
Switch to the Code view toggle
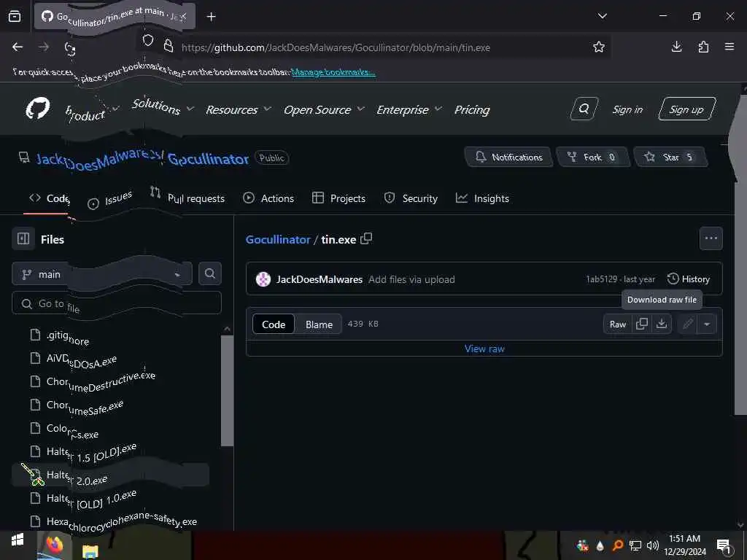274,324
